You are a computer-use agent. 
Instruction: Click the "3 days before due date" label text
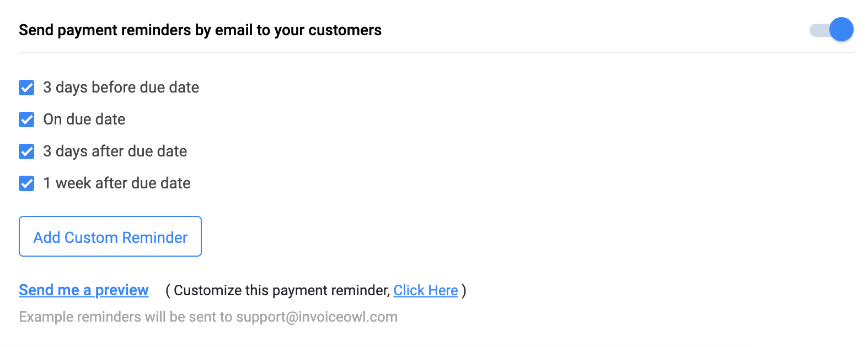[121, 88]
